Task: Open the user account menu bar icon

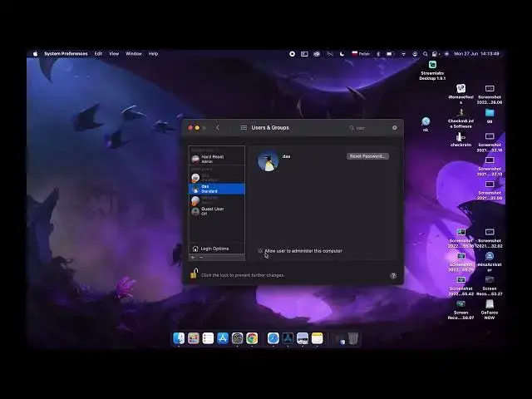Action: (x=415, y=53)
